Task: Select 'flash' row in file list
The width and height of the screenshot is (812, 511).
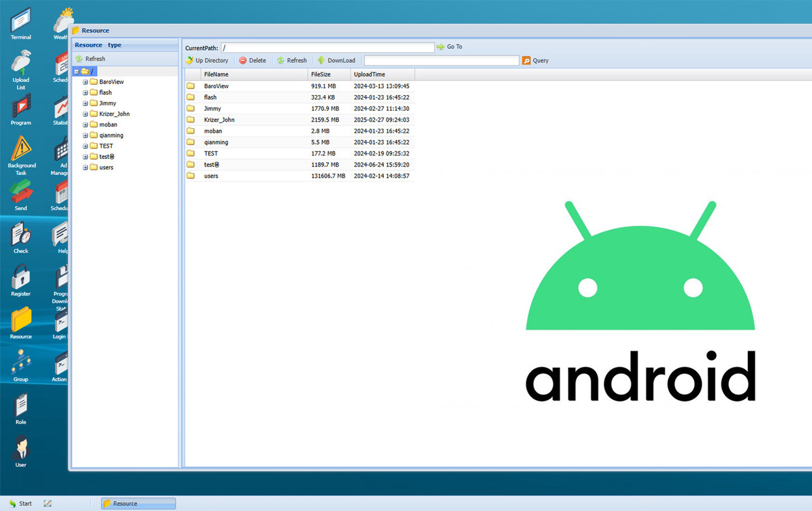Action: click(x=299, y=98)
